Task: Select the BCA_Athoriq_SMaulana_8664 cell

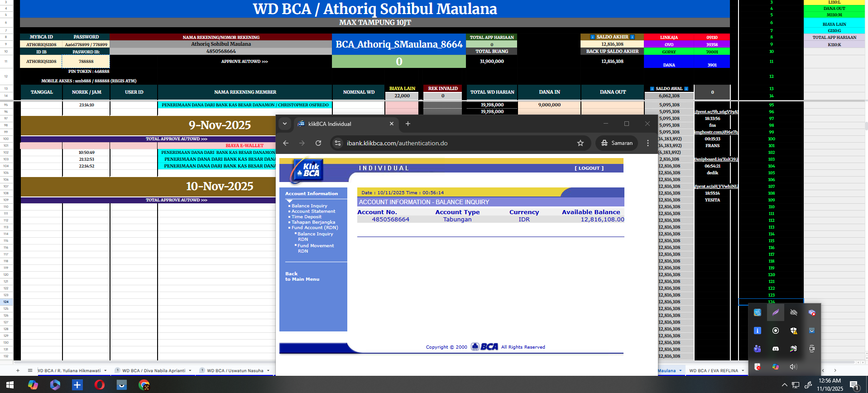Action: click(399, 44)
